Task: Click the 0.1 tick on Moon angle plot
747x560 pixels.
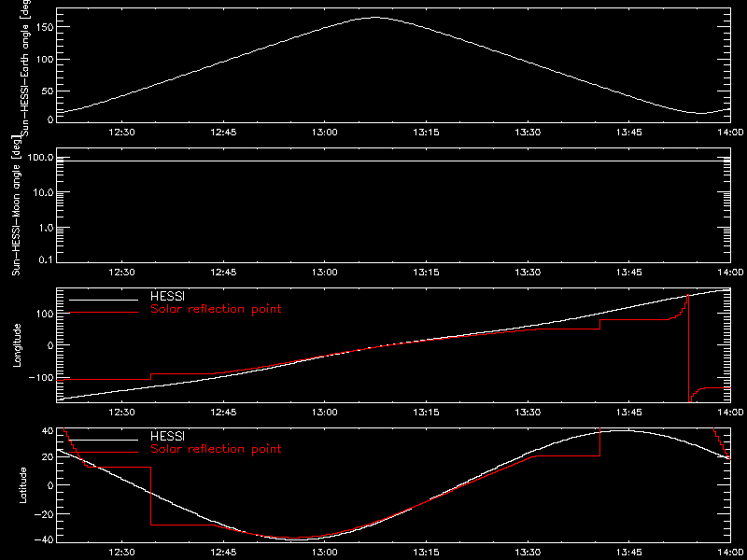Action: pyautogui.click(x=46, y=261)
